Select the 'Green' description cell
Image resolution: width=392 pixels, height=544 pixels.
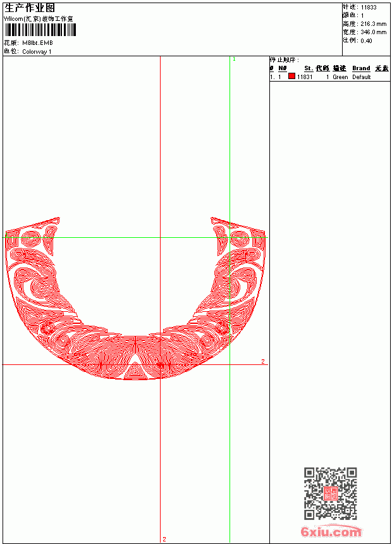pyautogui.click(x=340, y=77)
